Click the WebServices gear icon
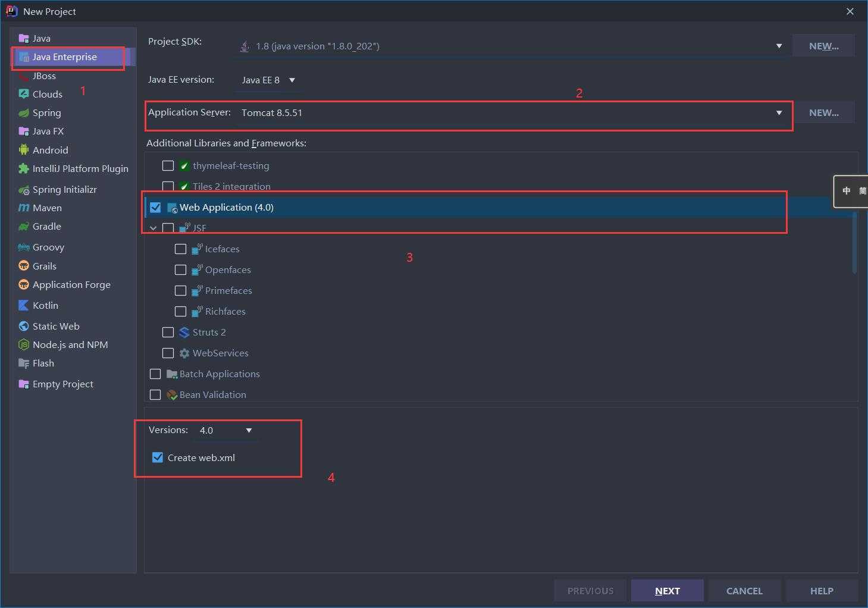This screenshot has width=868, height=608. coord(184,353)
